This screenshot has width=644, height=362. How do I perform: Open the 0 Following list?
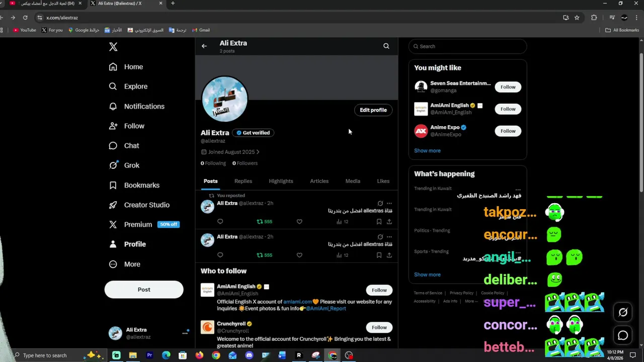pyautogui.click(x=213, y=163)
